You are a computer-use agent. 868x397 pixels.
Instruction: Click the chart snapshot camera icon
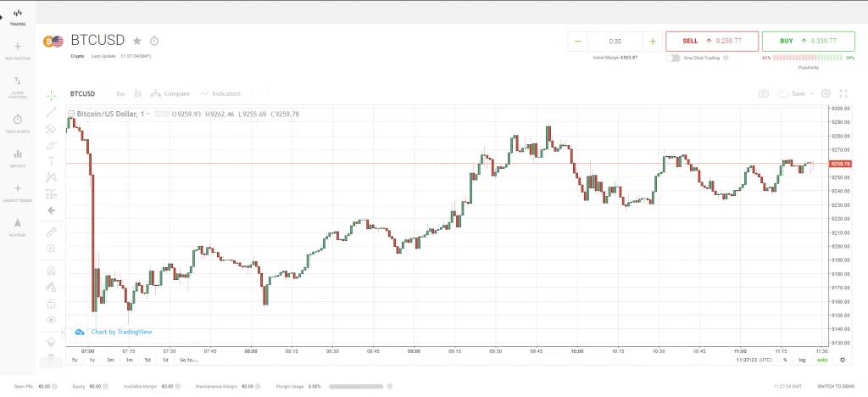pyautogui.click(x=764, y=94)
